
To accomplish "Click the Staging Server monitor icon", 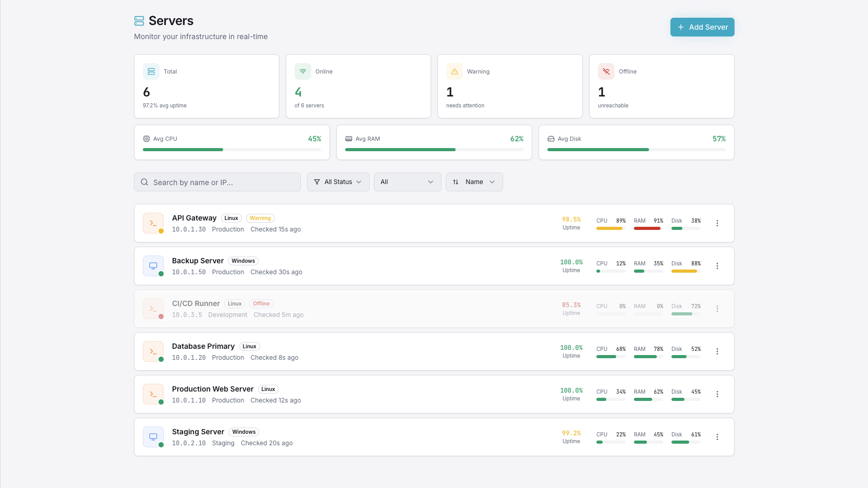I will (x=153, y=437).
